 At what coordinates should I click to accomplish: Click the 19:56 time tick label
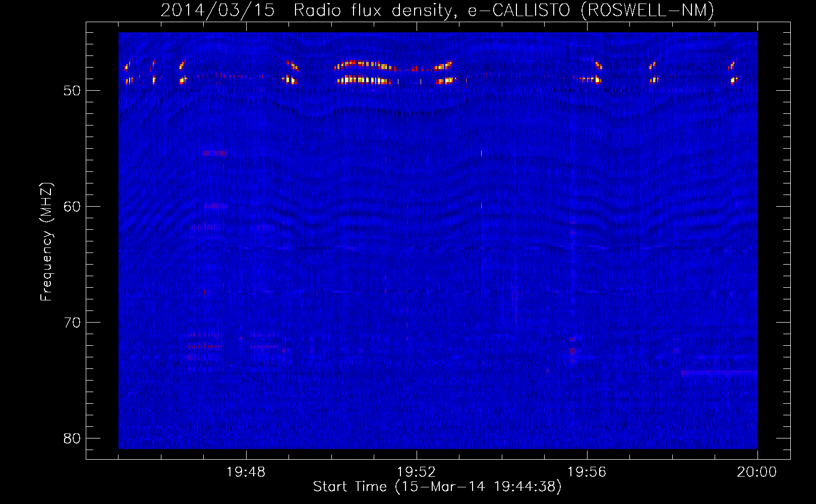(x=587, y=472)
